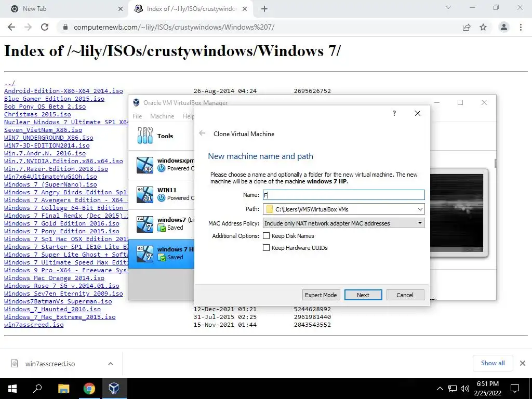Open the Machine menu in VirtualBox Manager
Screen dimensions: 532x399
click(162, 116)
